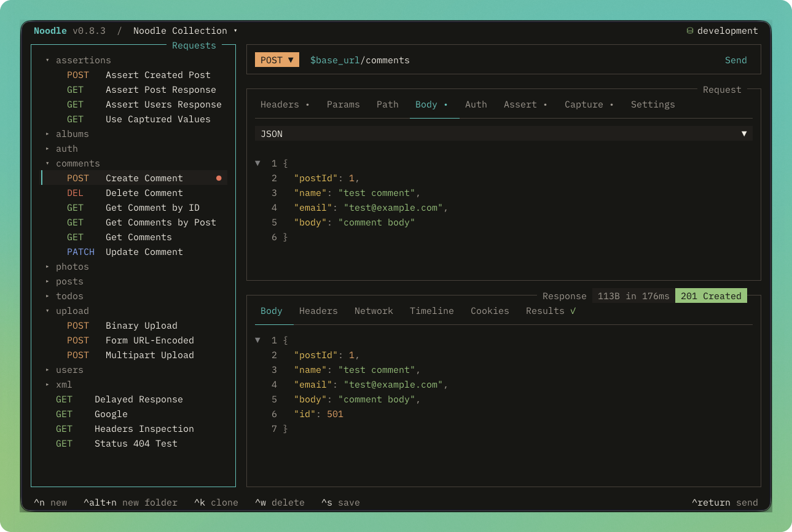Image resolution: width=792 pixels, height=532 pixels.
Task: Click the "id": 501 response line
Action: 318,414
